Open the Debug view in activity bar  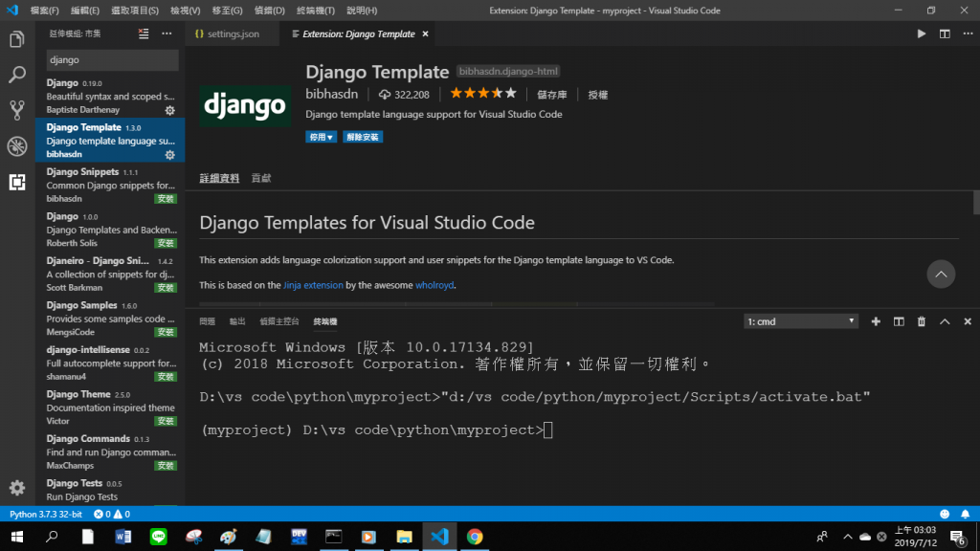[x=17, y=146]
